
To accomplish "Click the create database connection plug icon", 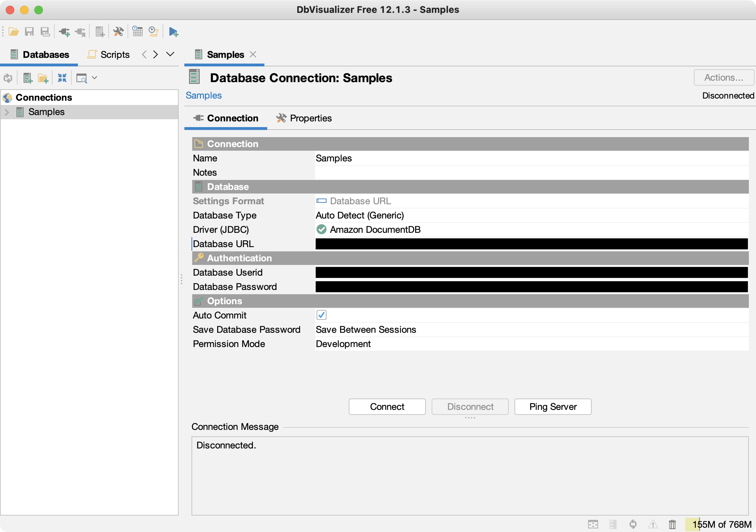I will (64, 32).
